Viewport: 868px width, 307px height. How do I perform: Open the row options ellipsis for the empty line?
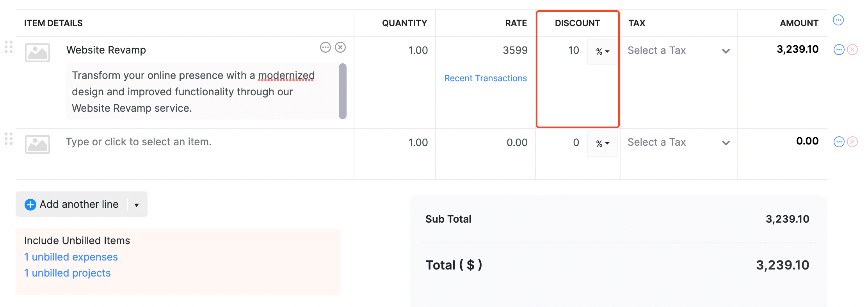(x=838, y=142)
